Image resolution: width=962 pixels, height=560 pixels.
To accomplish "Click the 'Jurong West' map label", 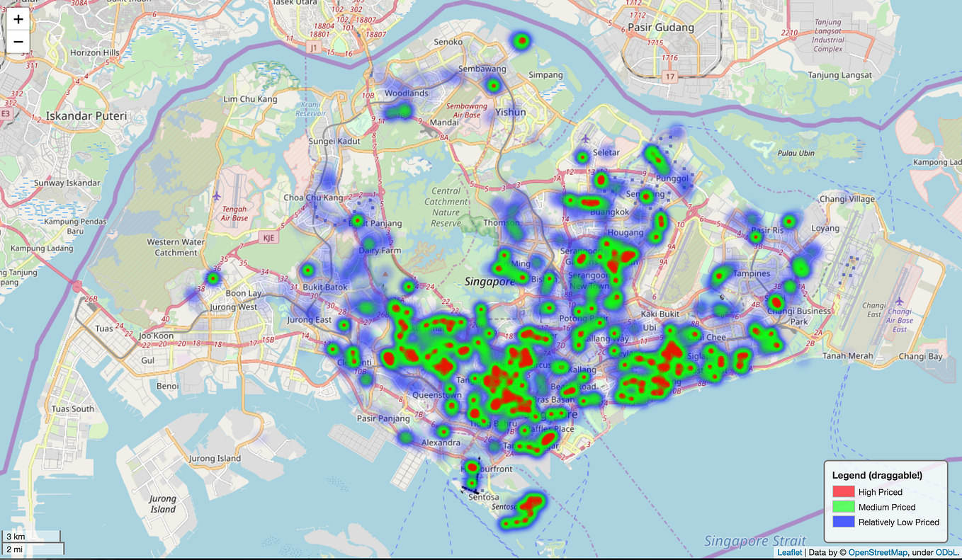I will coord(234,307).
